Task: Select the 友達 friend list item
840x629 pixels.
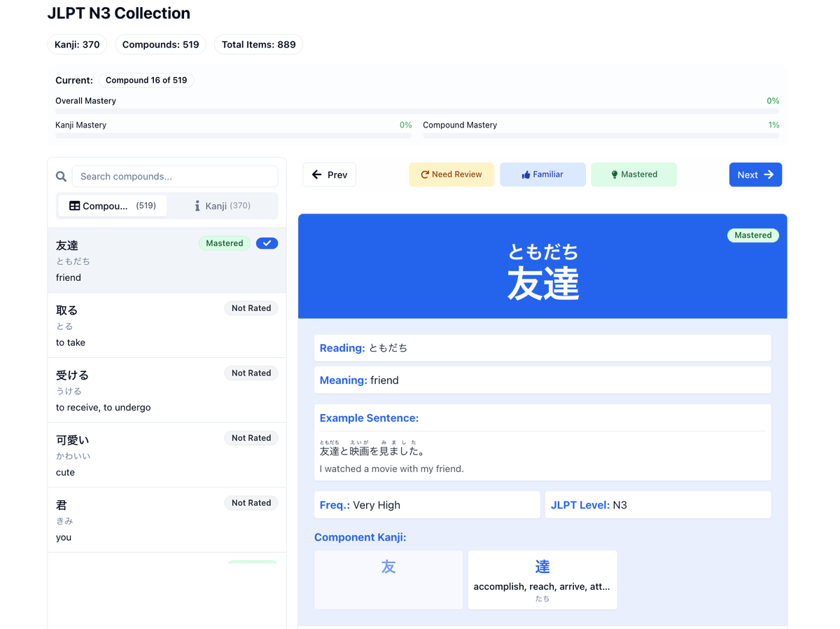Action: coord(167,261)
